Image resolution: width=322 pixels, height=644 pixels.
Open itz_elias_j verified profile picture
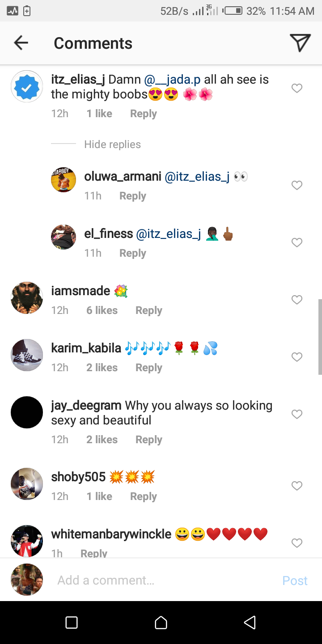27,87
